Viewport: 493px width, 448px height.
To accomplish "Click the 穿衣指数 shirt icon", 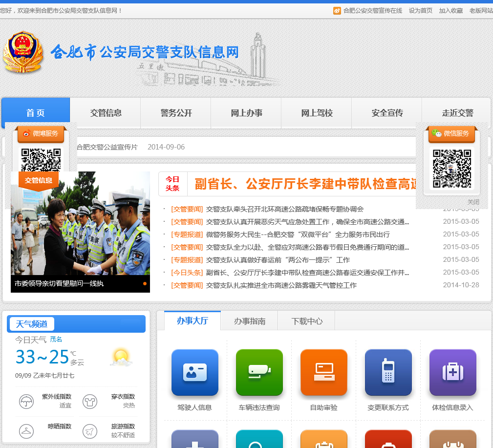I will tap(90, 402).
